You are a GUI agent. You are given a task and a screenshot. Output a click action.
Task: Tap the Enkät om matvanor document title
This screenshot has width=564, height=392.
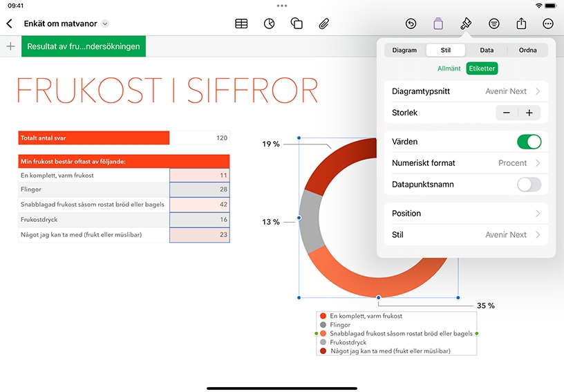(60, 24)
